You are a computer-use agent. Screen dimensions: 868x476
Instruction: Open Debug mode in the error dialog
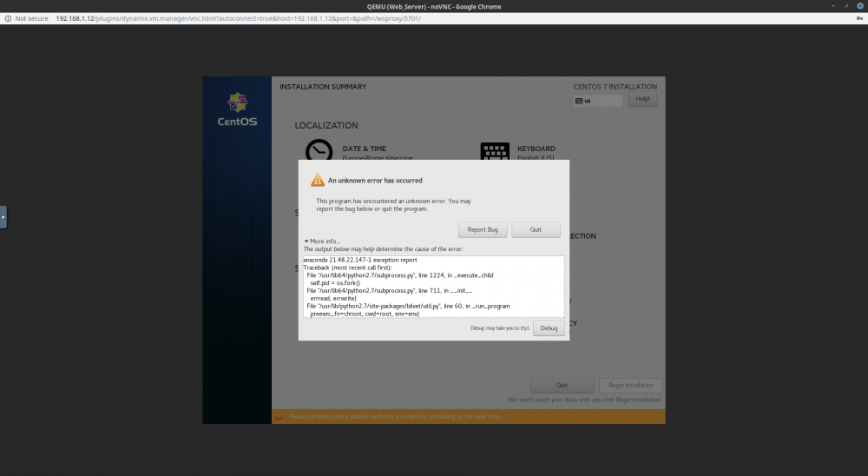pos(549,328)
